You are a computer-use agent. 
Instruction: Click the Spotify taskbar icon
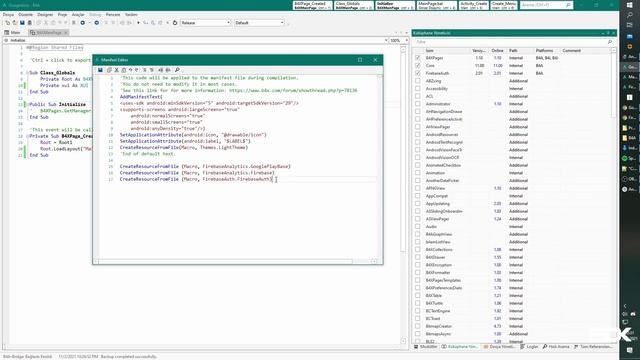(625, 158)
